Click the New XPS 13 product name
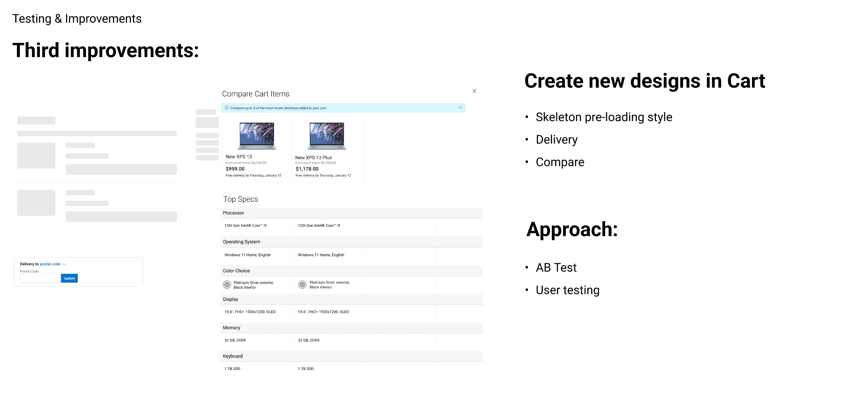The height and width of the screenshot is (416, 868). click(x=239, y=157)
